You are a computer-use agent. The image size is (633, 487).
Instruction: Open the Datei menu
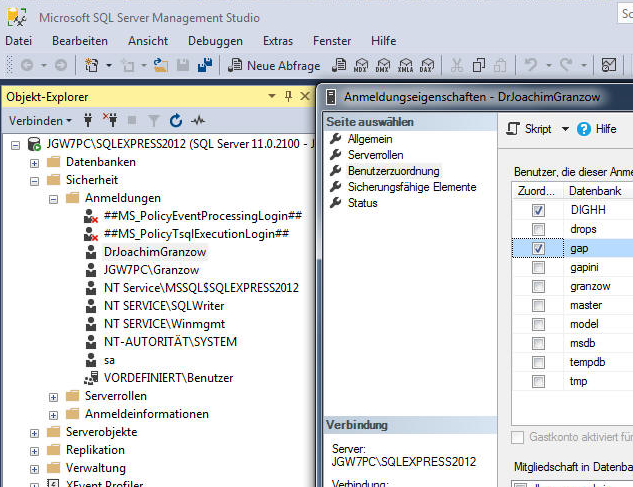click(19, 41)
